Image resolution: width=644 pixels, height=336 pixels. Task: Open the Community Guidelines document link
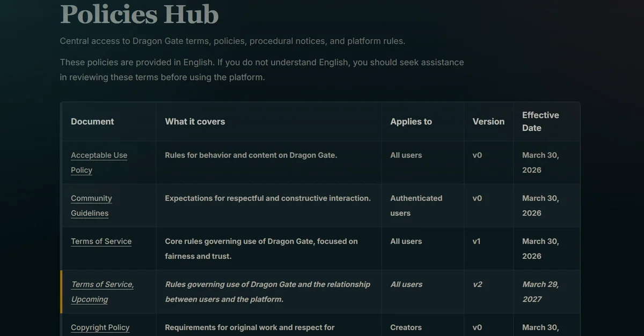click(91, 198)
